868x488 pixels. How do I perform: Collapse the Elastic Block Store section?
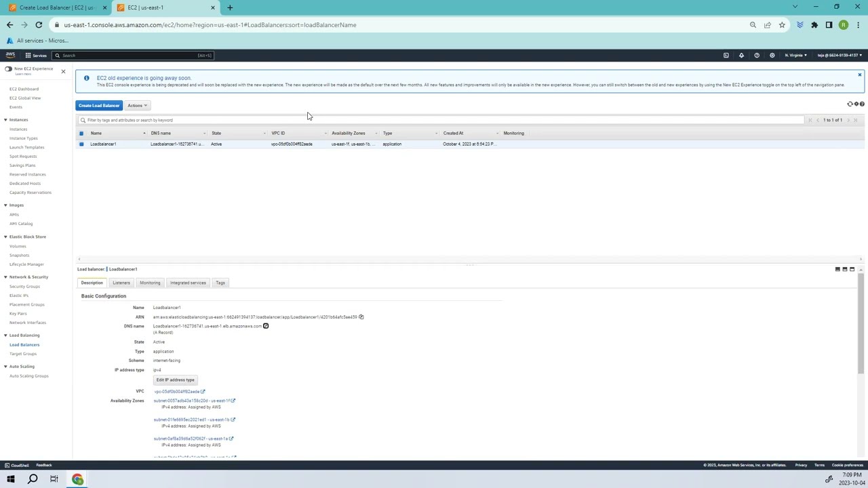pos(5,237)
